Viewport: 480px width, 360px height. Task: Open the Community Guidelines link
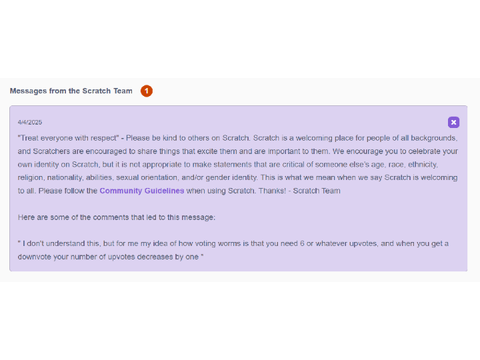(142, 191)
